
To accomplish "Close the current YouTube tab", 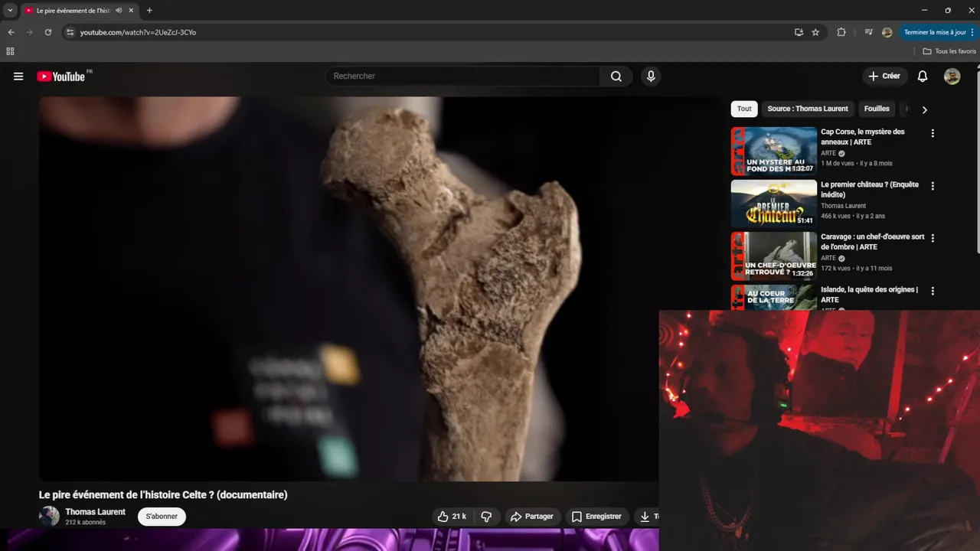I will point(132,11).
